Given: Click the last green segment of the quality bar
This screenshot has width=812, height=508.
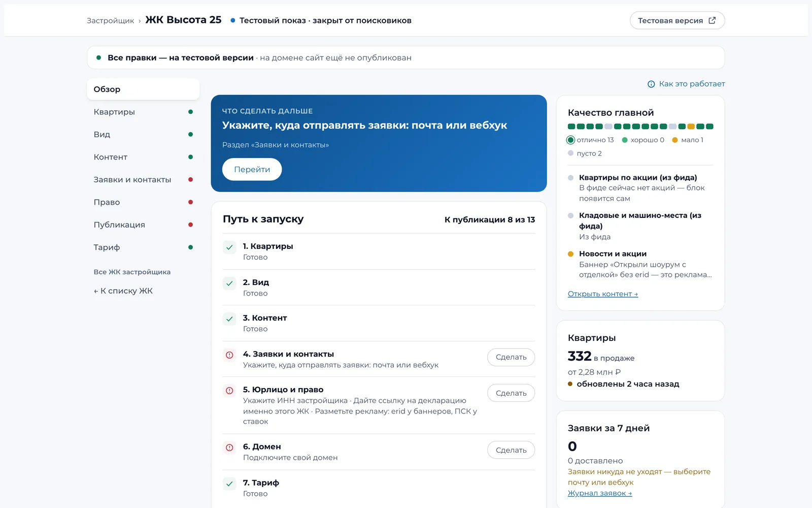Looking at the screenshot, I should coord(709,126).
